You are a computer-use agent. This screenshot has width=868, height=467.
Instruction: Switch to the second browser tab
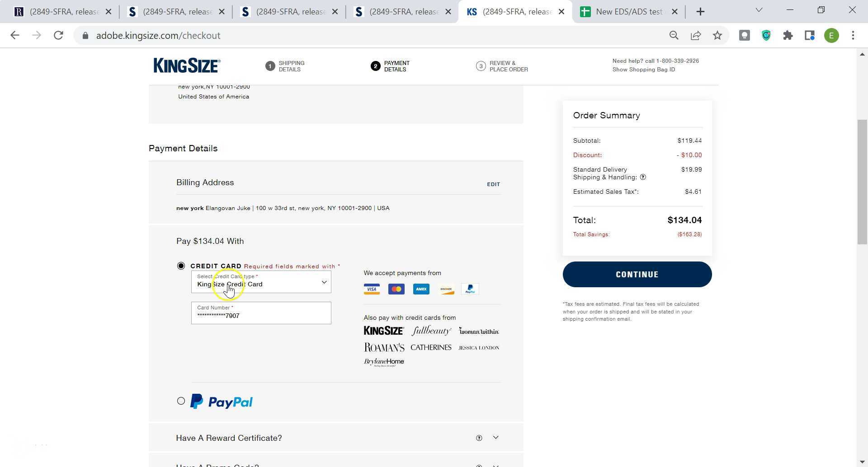[176, 12]
